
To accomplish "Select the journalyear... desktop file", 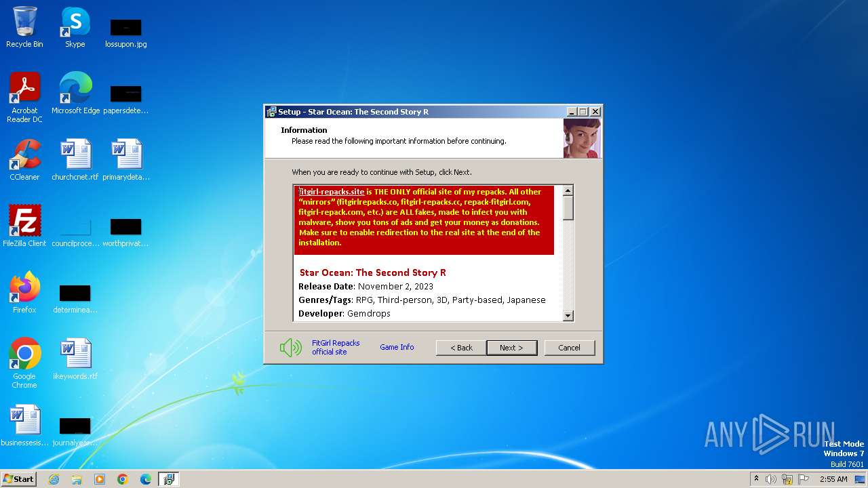I will click(75, 431).
